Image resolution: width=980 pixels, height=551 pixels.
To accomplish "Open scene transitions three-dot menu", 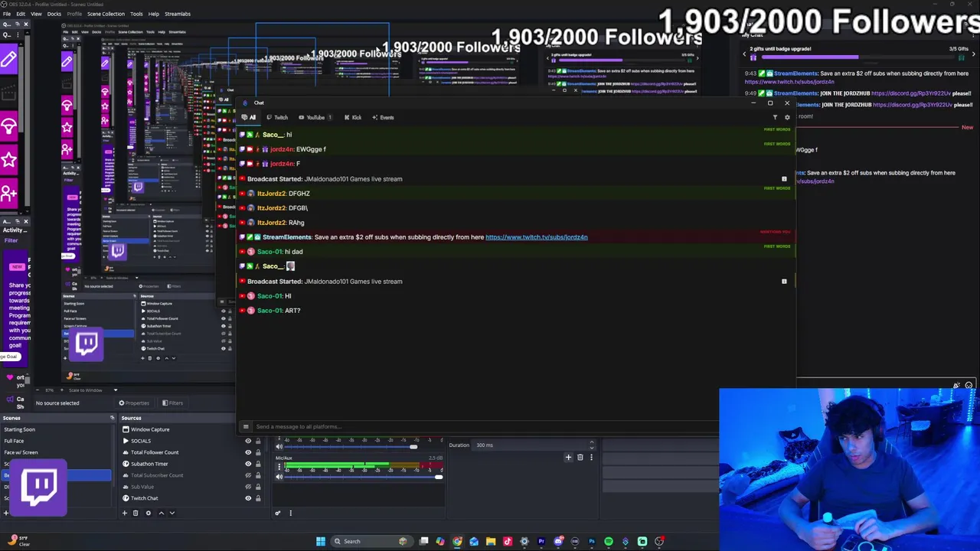I will tap(591, 457).
